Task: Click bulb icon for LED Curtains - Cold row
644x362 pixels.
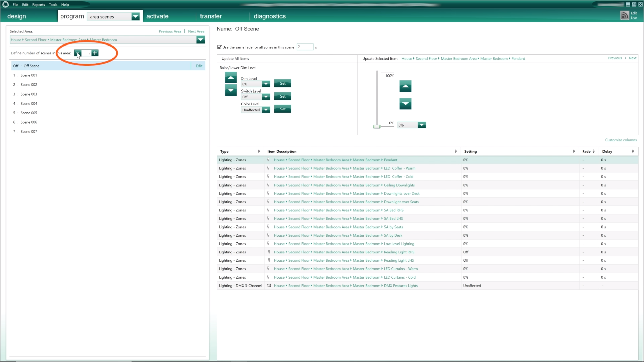Action: tap(268, 277)
